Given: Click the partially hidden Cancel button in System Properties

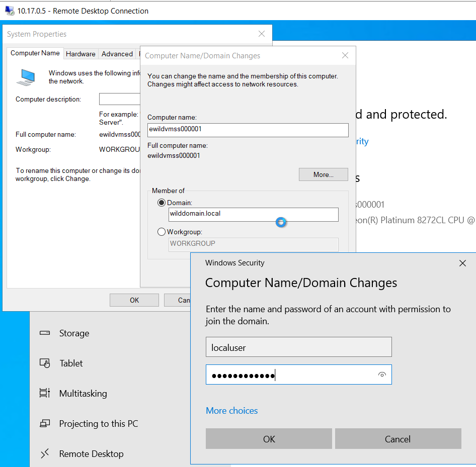Looking at the screenshot, I should 177,300.
